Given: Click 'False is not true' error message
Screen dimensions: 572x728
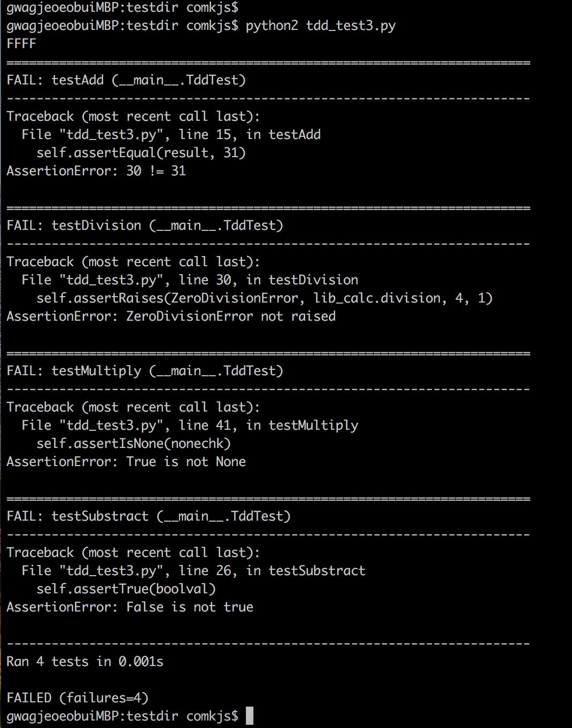Looking at the screenshot, I should (x=189, y=607).
